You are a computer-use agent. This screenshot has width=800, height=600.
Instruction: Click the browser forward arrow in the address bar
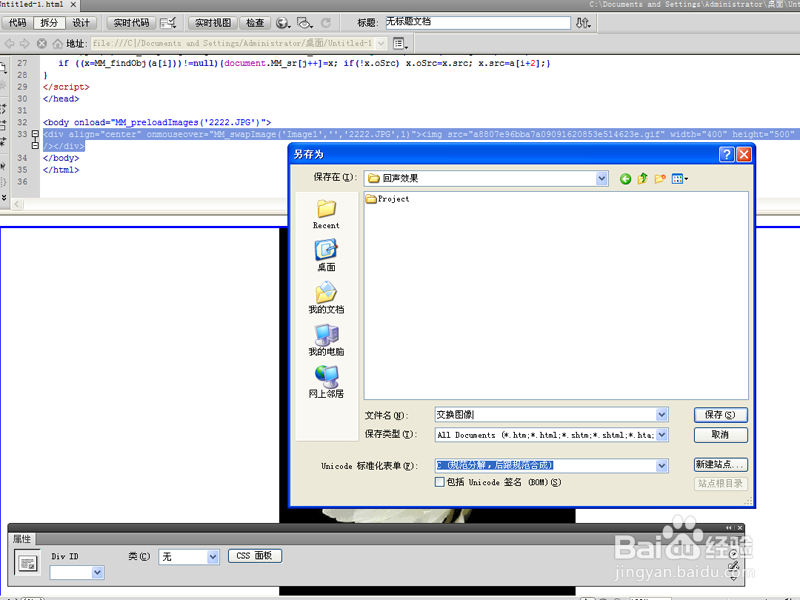pos(24,43)
